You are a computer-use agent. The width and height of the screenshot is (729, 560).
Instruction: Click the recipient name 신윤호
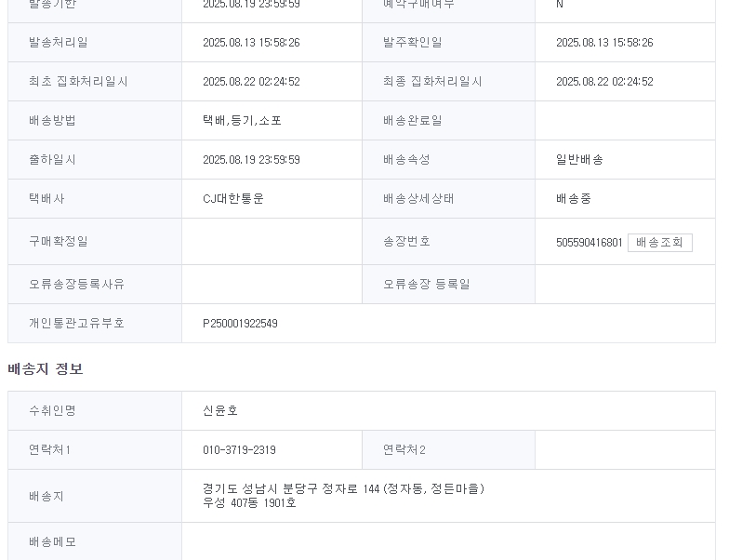pyautogui.click(x=220, y=411)
